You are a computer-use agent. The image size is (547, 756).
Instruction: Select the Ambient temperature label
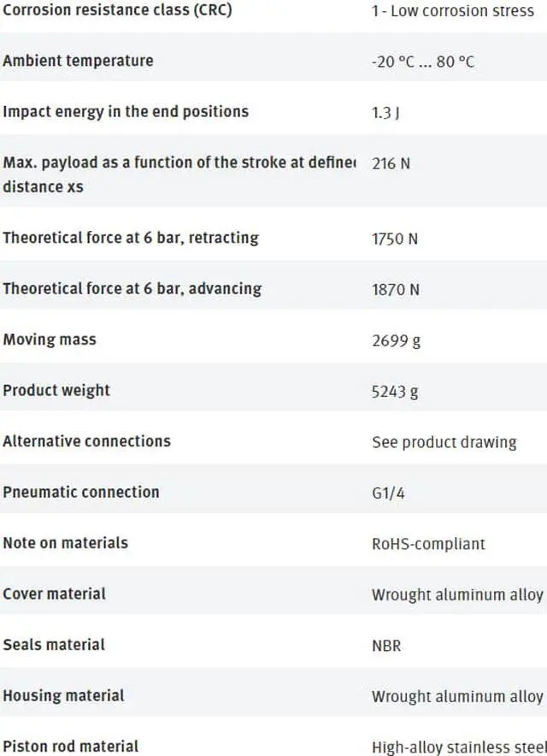click(78, 61)
